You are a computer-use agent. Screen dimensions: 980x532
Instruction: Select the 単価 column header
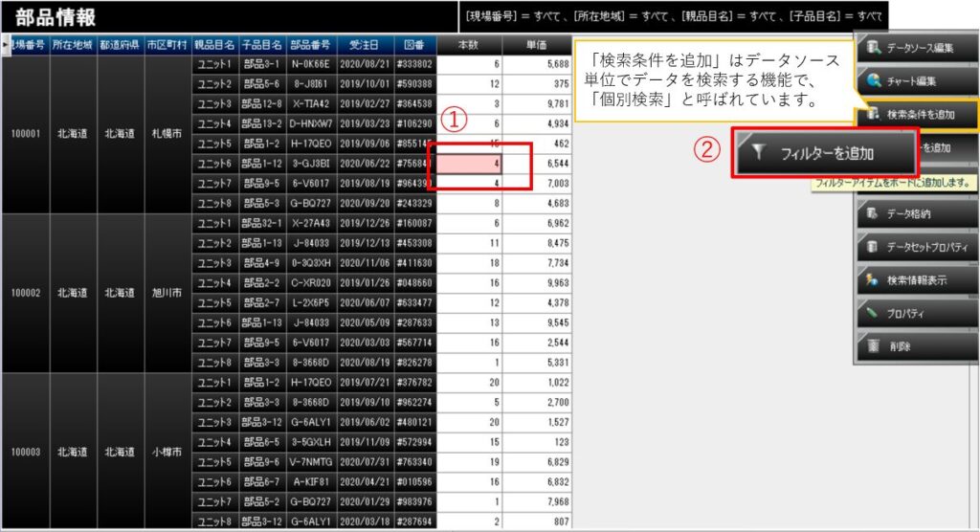point(537,45)
